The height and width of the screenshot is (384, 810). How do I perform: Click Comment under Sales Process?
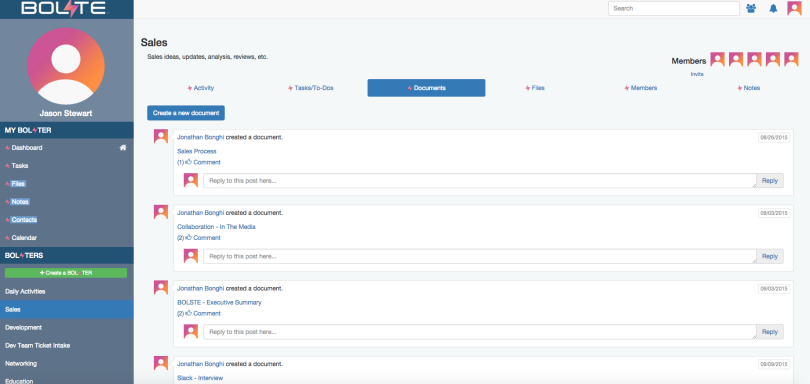[x=207, y=162]
